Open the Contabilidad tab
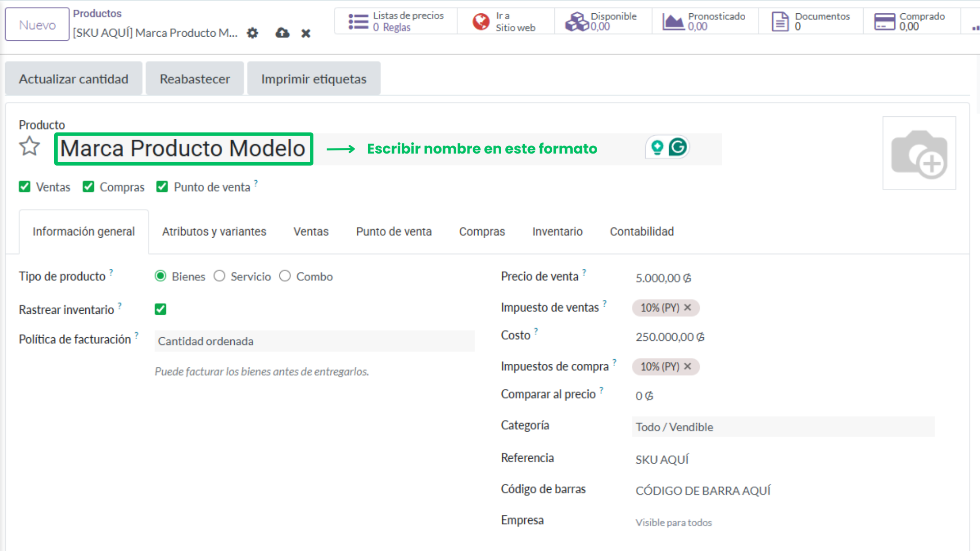This screenshot has width=980, height=551. tap(642, 231)
